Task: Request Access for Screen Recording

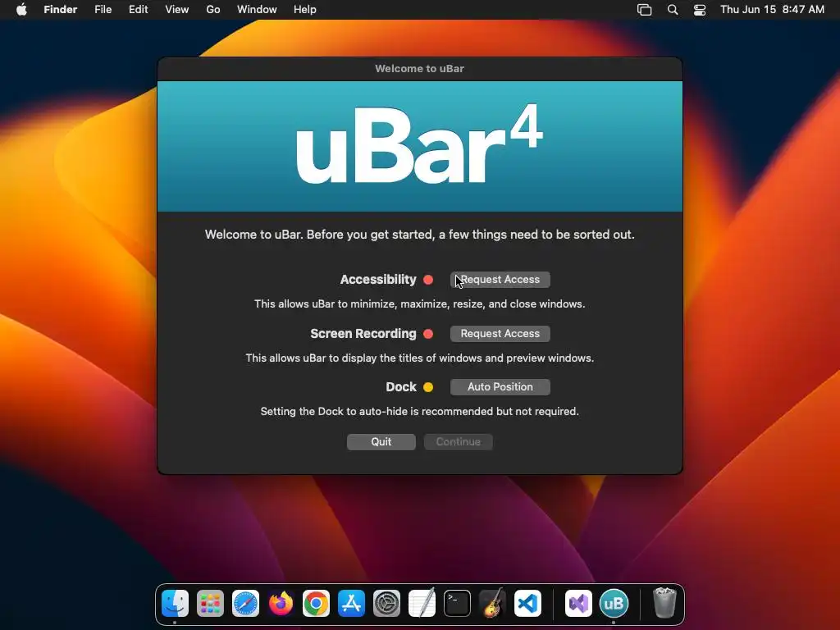Action: pyautogui.click(x=500, y=334)
